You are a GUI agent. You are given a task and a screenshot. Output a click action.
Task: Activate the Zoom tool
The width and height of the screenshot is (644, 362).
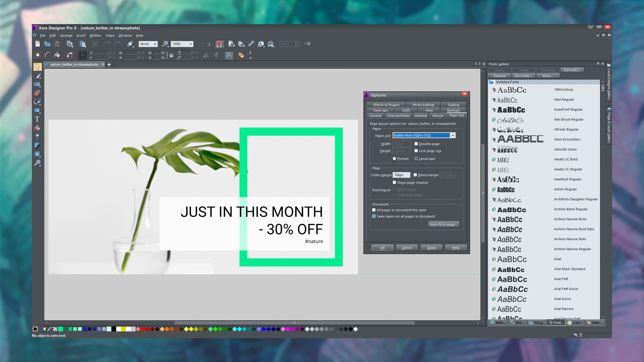click(38, 163)
